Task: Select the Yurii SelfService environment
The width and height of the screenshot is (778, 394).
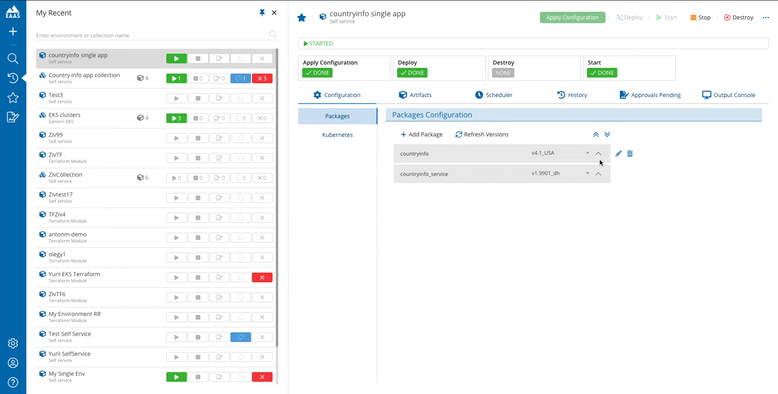Action: [x=69, y=354]
